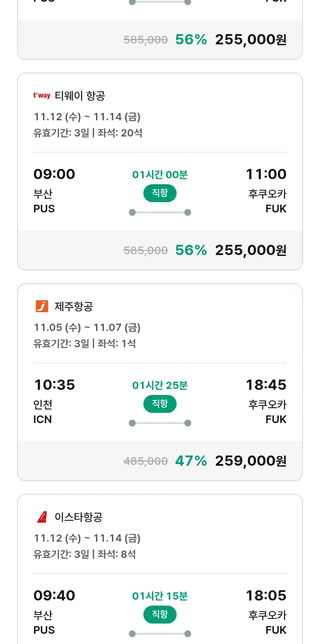
Task: Click the 11.05 (수) ~ 11.07 (금) date range
Action: tap(87, 328)
